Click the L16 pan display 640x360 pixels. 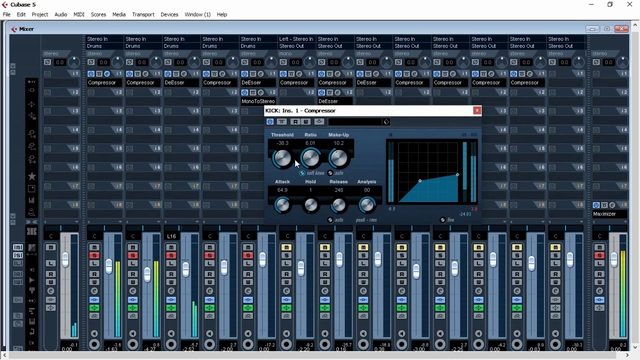171,236
